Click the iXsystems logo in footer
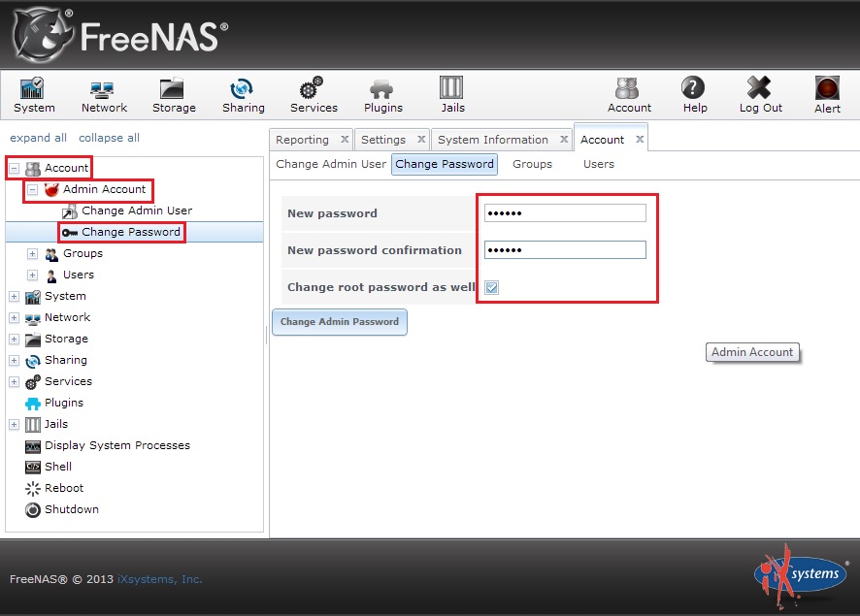860x616 pixels. tap(802, 575)
